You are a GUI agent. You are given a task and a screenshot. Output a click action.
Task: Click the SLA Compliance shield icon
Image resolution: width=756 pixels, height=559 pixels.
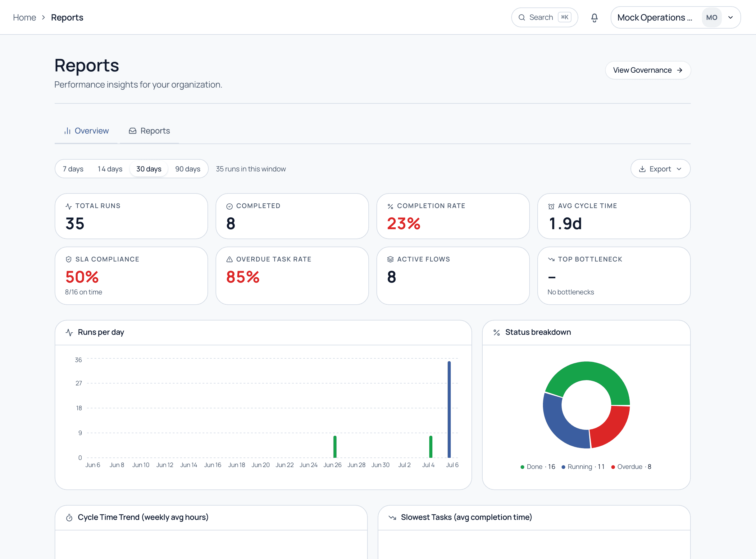[69, 260]
